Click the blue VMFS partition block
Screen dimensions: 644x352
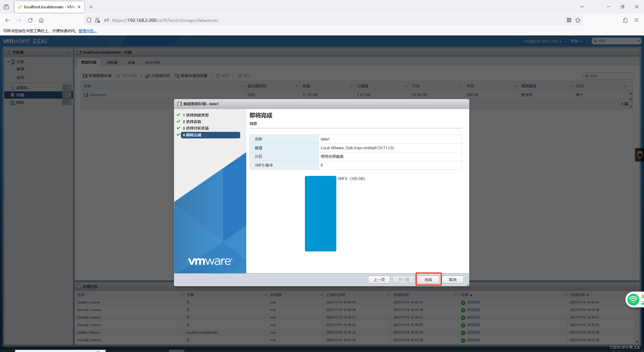point(320,213)
